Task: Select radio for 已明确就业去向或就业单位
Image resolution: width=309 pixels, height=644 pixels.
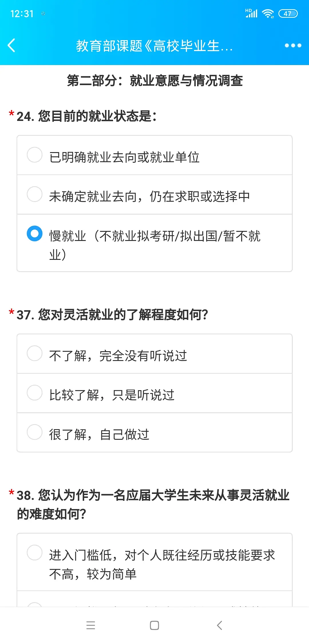Action: (x=35, y=155)
